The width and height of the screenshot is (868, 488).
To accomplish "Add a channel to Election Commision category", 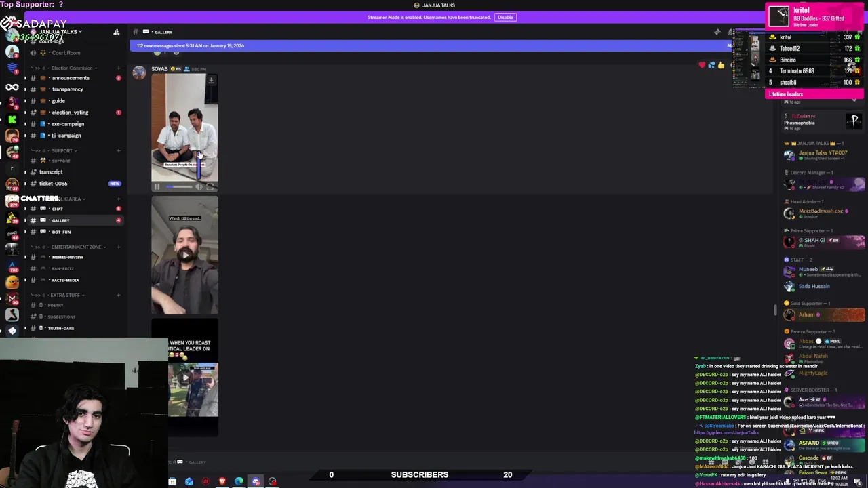I will click(119, 68).
